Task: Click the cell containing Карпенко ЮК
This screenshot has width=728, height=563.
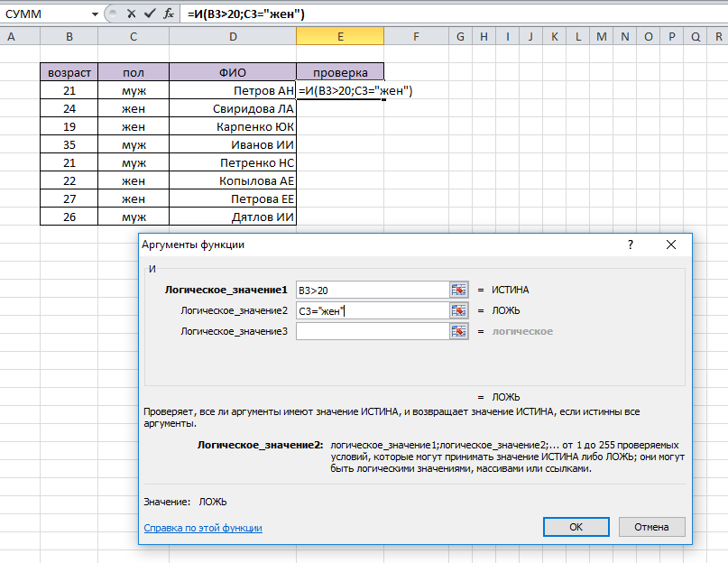Action: [x=233, y=126]
